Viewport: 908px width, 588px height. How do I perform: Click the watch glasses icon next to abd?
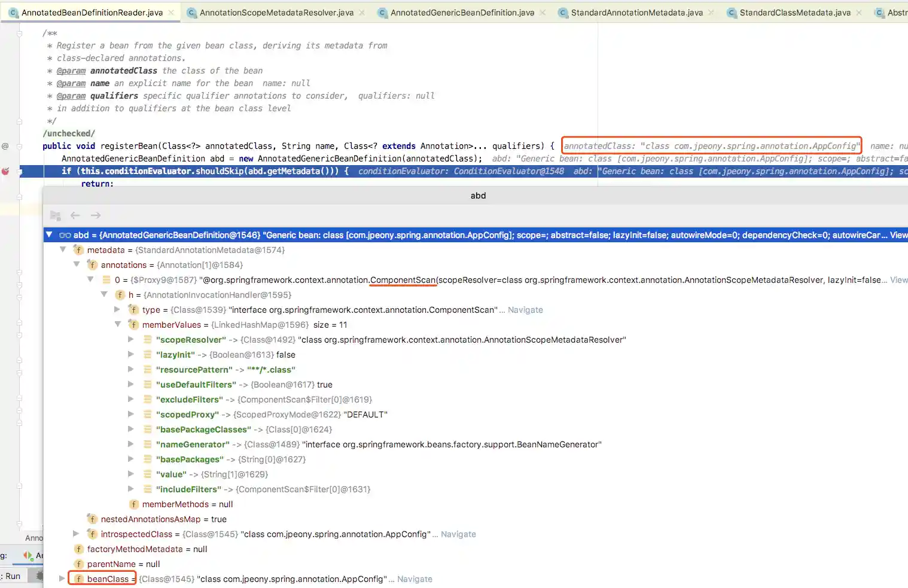coord(65,235)
